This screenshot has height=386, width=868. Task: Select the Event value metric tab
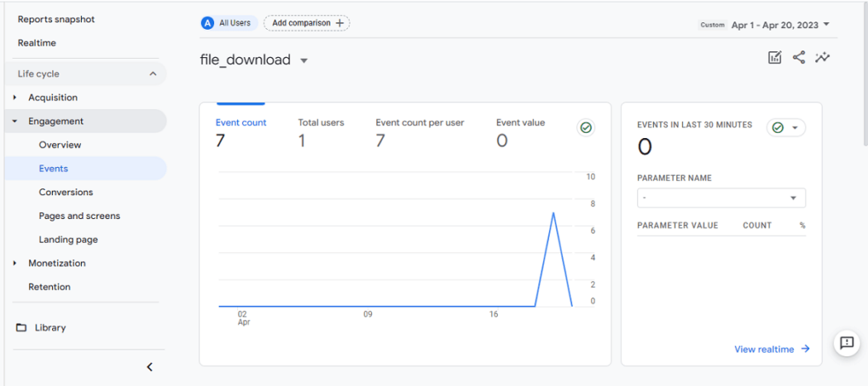pyautogui.click(x=520, y=133)
